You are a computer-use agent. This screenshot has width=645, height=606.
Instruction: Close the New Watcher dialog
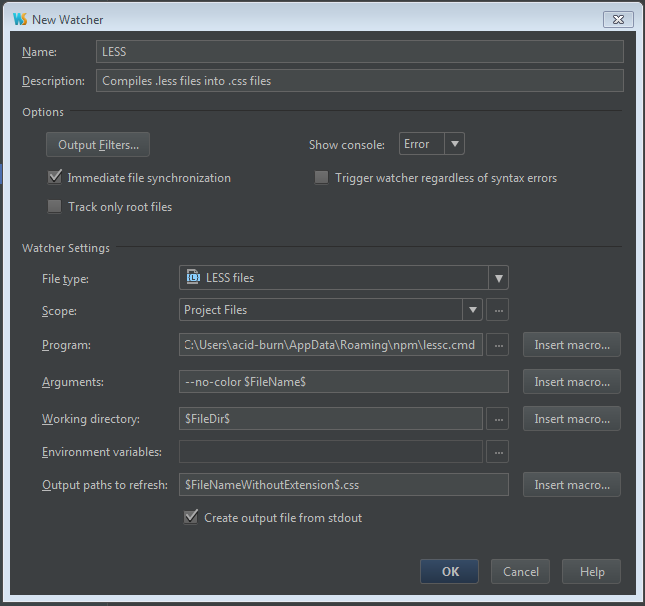tap(618, 19)
